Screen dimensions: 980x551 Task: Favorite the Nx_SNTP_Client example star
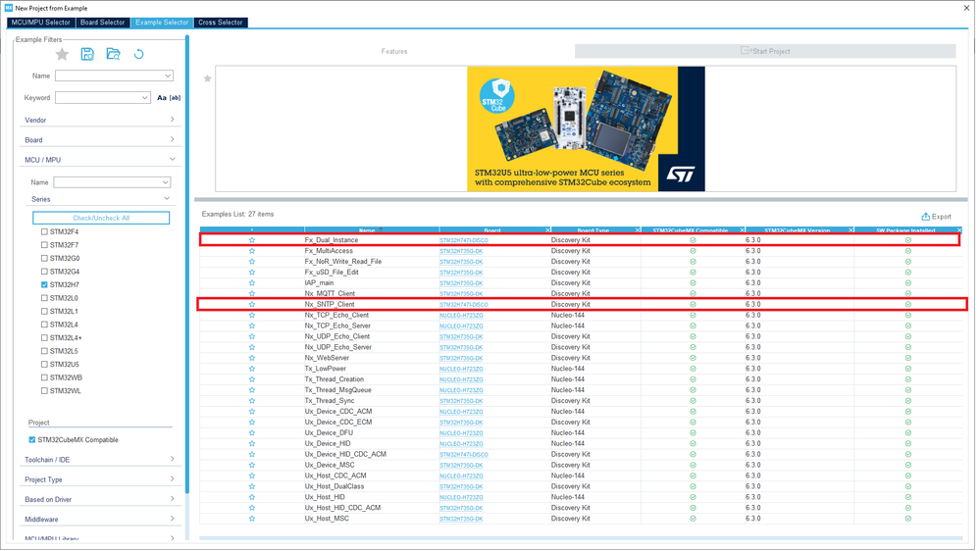[252, 304]
